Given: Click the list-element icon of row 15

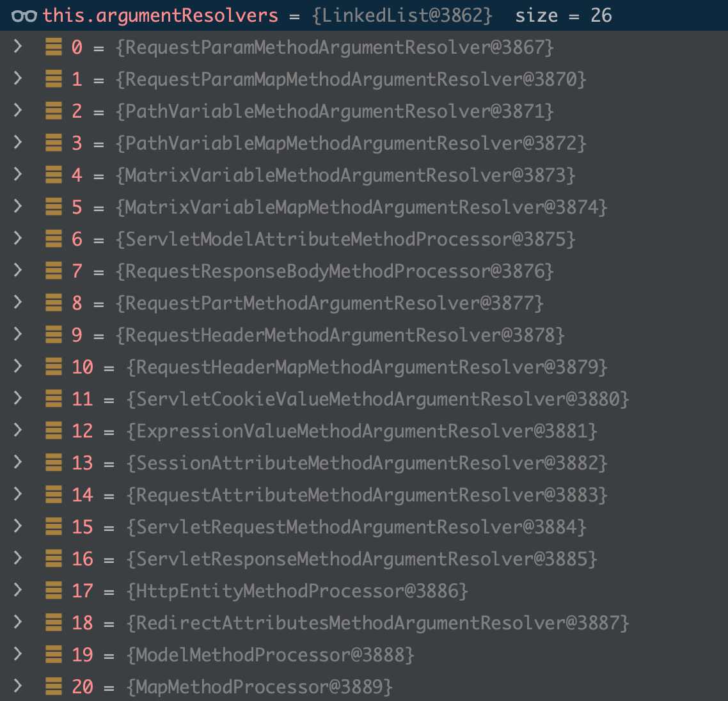Looking at the screenshot, I should (53, 526).
